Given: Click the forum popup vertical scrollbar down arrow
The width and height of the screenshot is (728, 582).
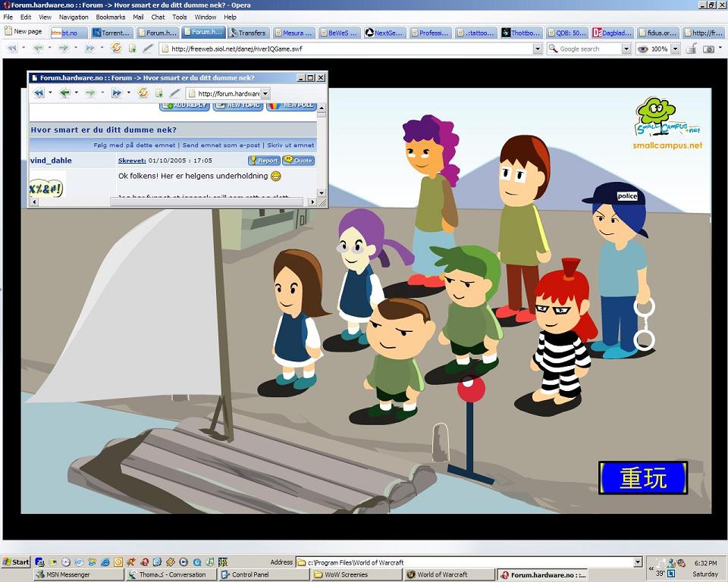Looking at the screenshot, I should [322, 192].
